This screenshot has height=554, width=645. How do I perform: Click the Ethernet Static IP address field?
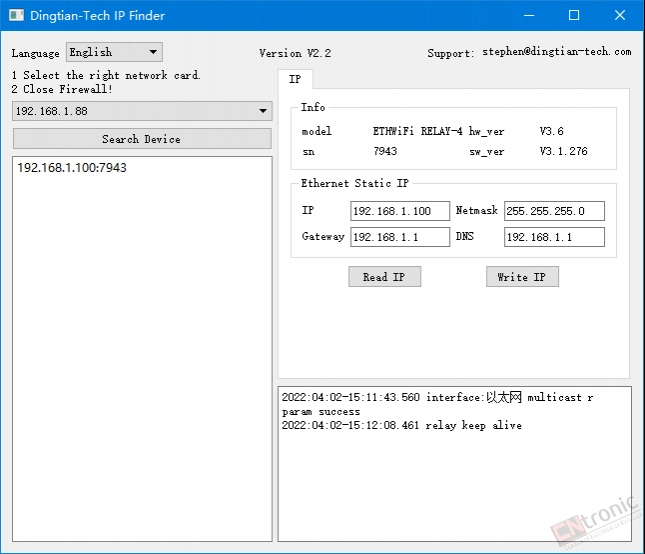pyautogui.click(x=400, y=211)
